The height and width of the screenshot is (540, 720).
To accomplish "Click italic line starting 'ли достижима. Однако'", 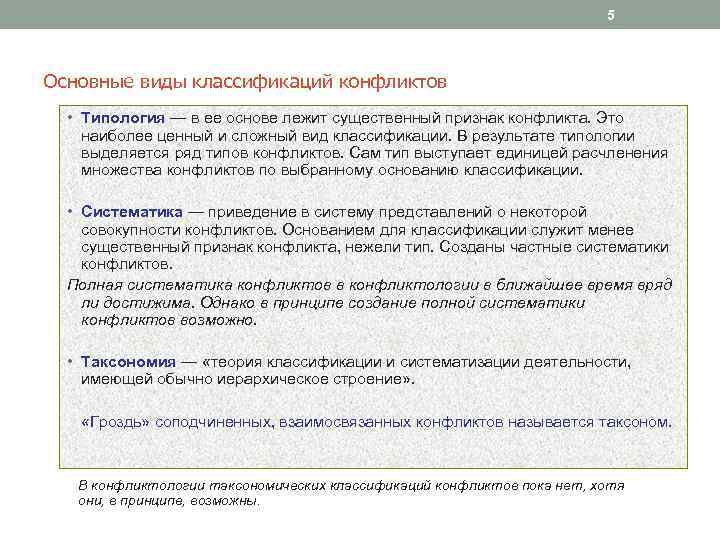I will pos(333,303).
